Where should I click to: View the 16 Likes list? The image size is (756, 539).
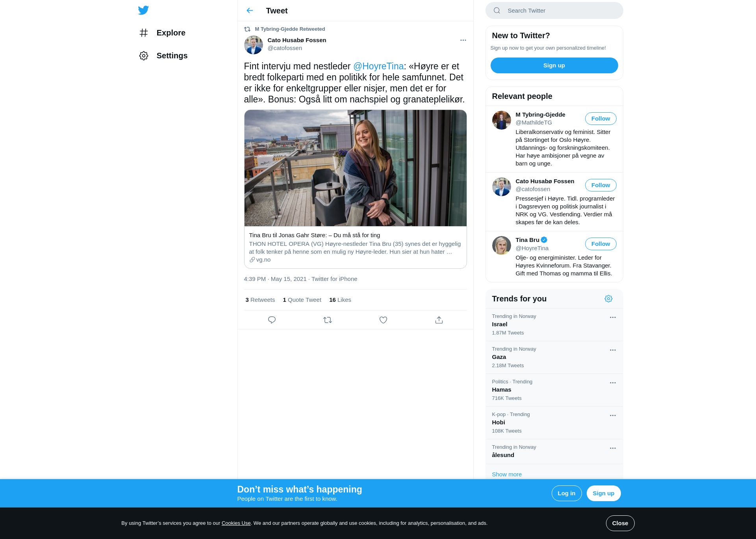[x=340, y=300]
